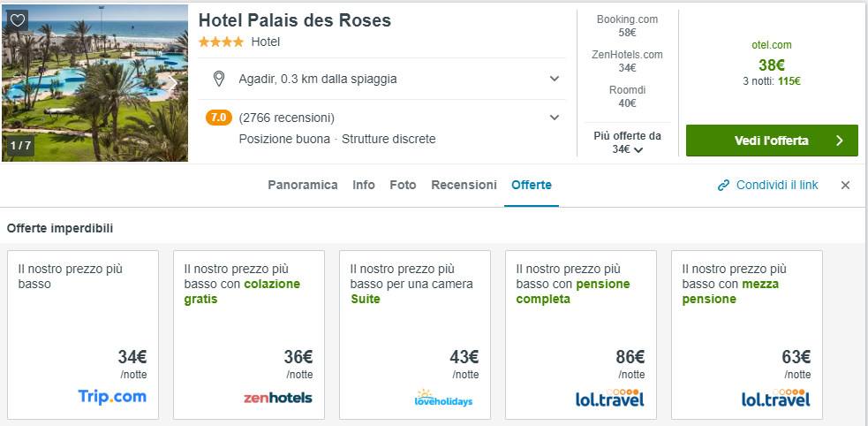
Task: Choose the mezza pensione 63€ offer card
Action: [x=746, y=334]
